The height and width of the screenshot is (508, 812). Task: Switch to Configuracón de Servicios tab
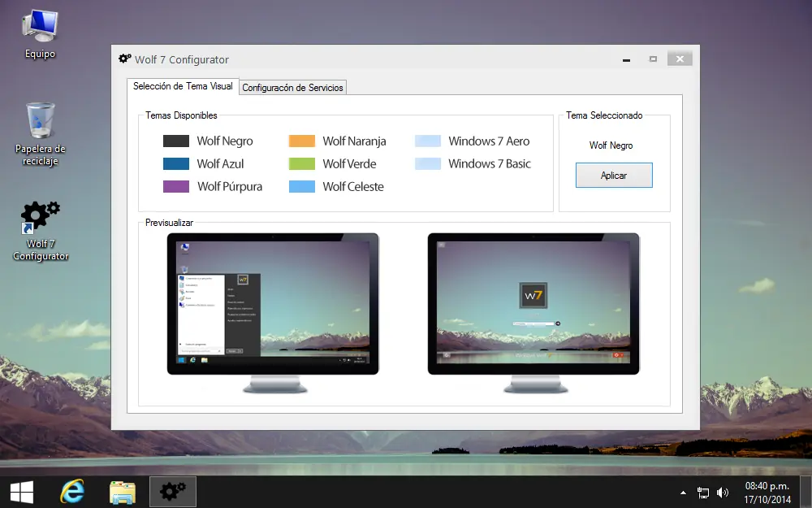(x=292, y=88)
